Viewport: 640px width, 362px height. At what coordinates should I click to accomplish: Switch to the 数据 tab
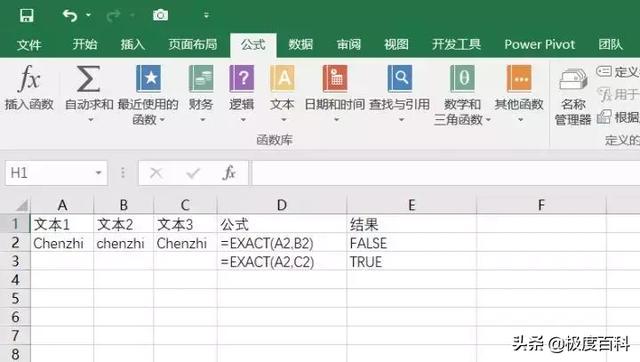[x=300, y=44]
